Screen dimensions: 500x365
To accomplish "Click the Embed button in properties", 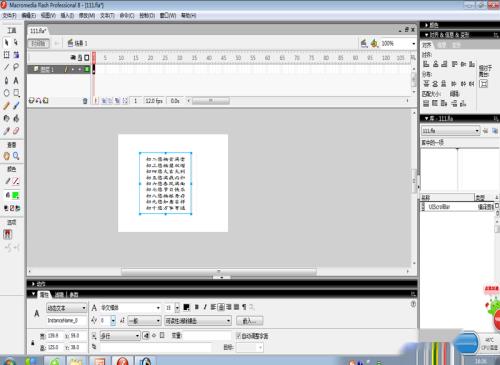I will coord(249,321).
